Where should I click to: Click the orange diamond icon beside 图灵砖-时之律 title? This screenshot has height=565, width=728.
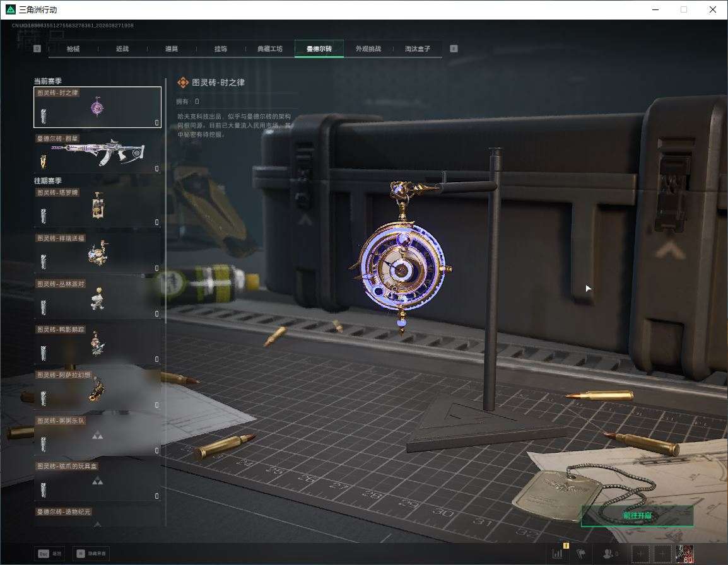coord(183,83)
